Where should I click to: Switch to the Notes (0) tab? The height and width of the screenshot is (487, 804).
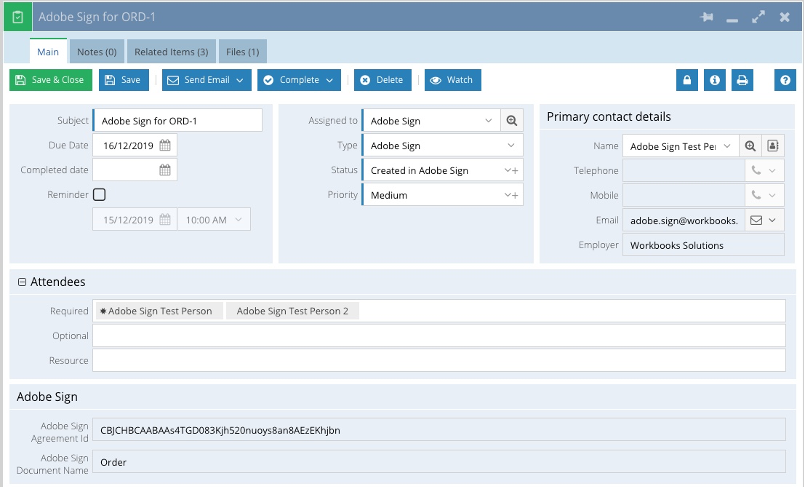pyautogui.click(x=97, y=51)
